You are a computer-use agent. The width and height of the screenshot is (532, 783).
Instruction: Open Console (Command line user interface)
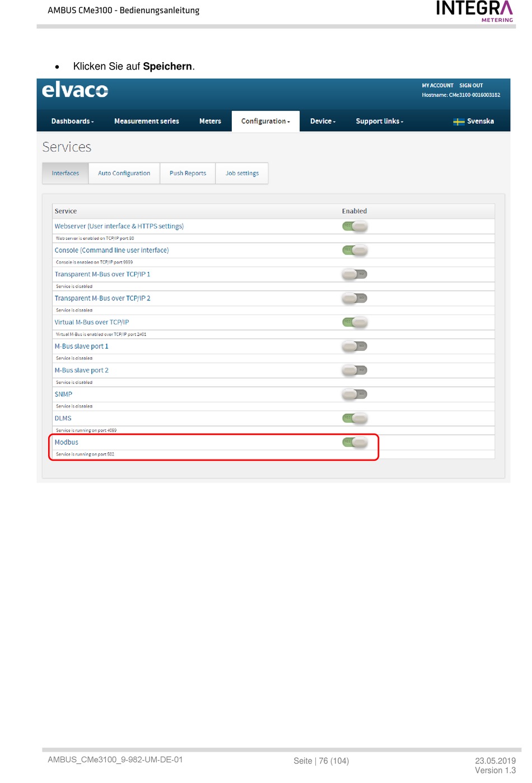tap(111, 251)
